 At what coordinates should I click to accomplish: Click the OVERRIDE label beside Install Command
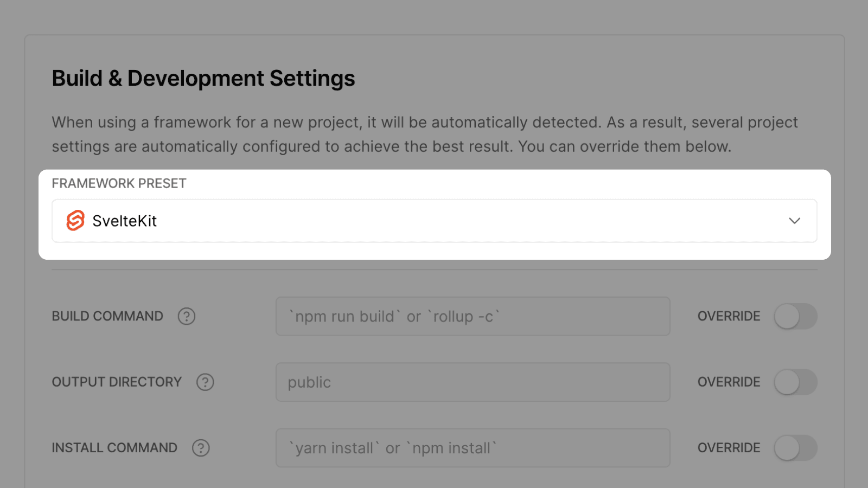(x=728, y=448)
